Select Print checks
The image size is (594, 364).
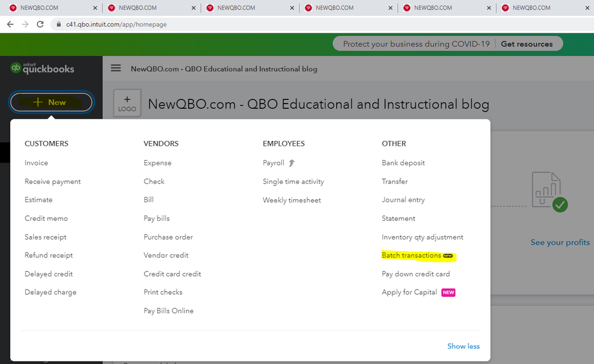coord(163,292)
